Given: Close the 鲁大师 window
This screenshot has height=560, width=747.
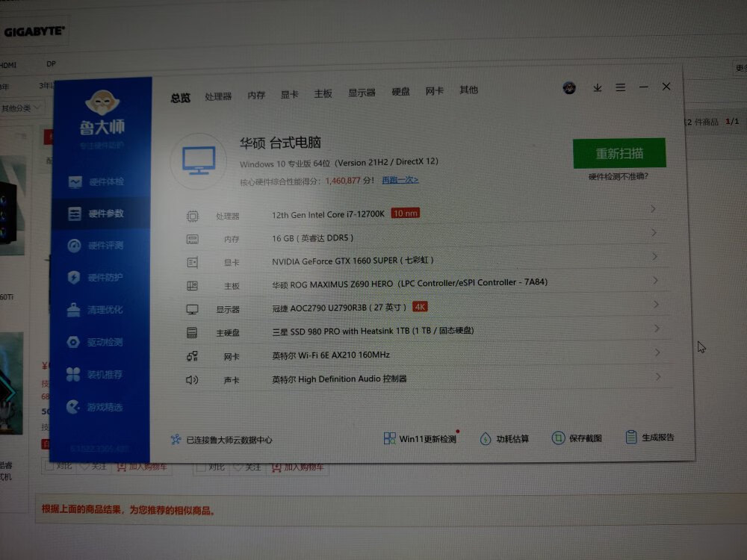Looking at the screenshot, I should click(x=666, y=86).
